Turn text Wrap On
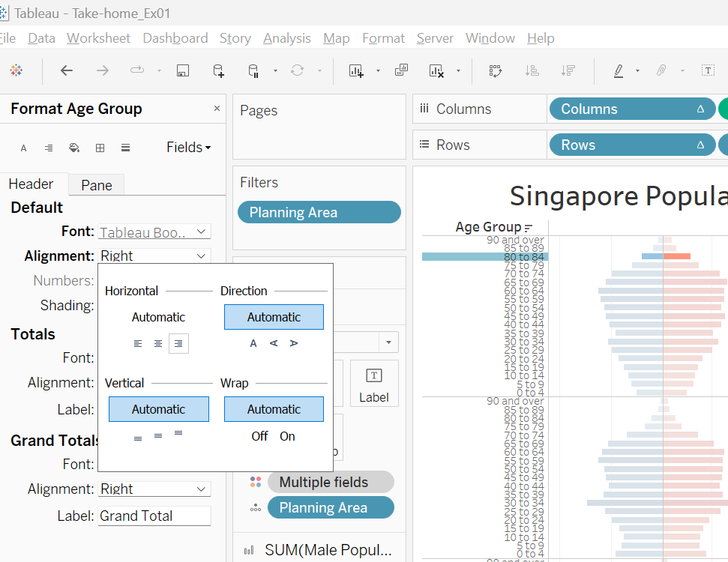 point(287,436)
